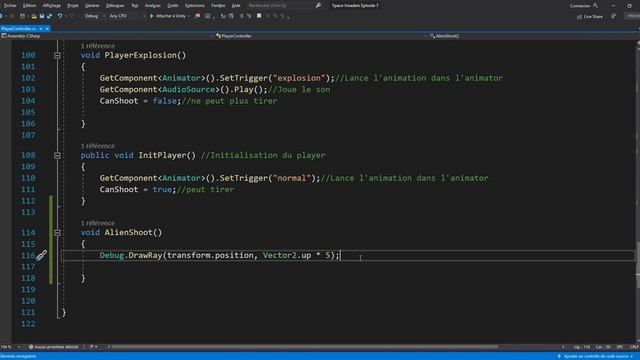Open the Debug configuration dropdown
The width and height of the screenshot is (640, 360).
(x=95, y=16)
